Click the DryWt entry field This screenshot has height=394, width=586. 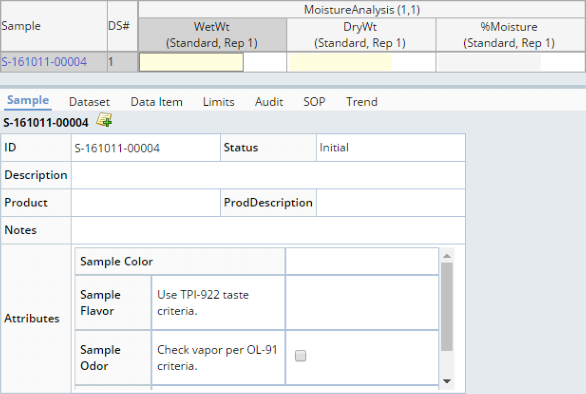340,62
